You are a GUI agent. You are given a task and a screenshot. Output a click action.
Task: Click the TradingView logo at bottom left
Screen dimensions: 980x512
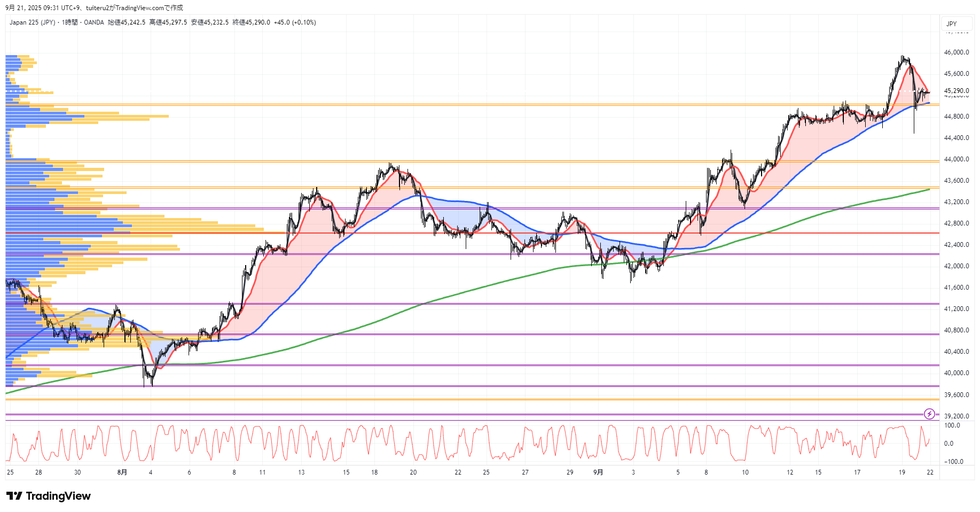pos(49,496)
